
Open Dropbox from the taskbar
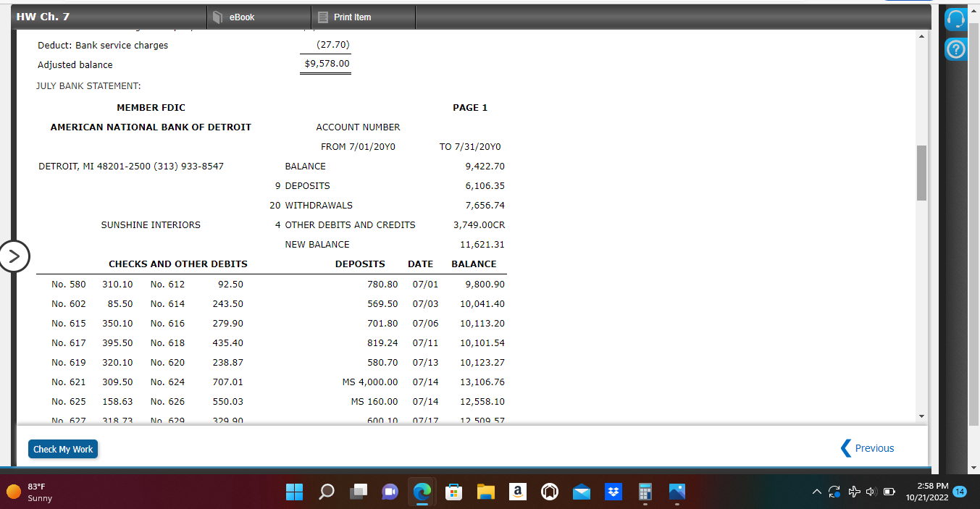coord(613,492)
